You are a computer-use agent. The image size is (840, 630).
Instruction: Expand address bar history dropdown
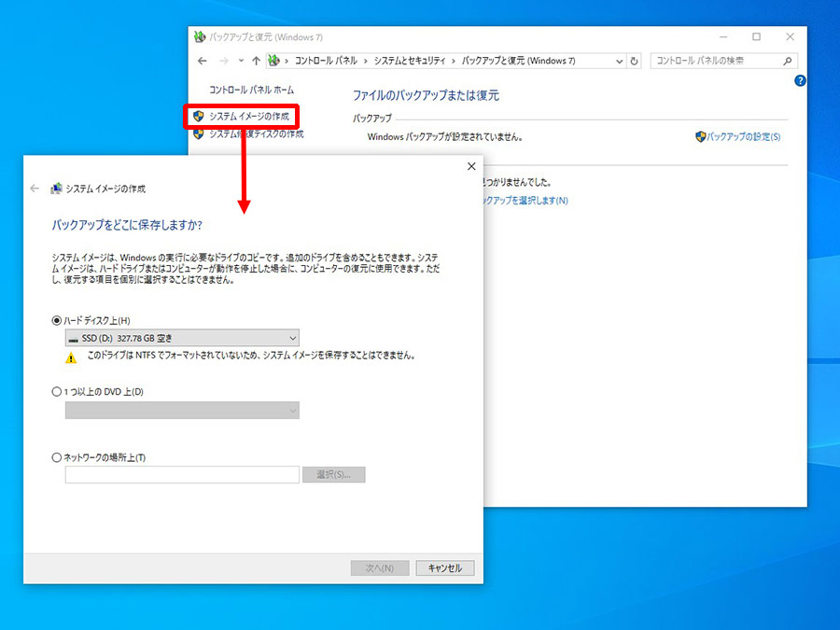coord(620,61)
